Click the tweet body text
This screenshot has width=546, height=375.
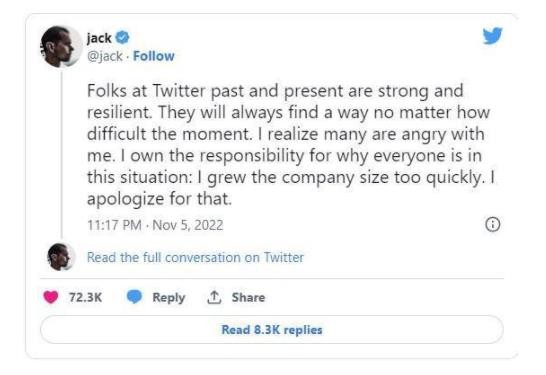[x=290, y=145]
